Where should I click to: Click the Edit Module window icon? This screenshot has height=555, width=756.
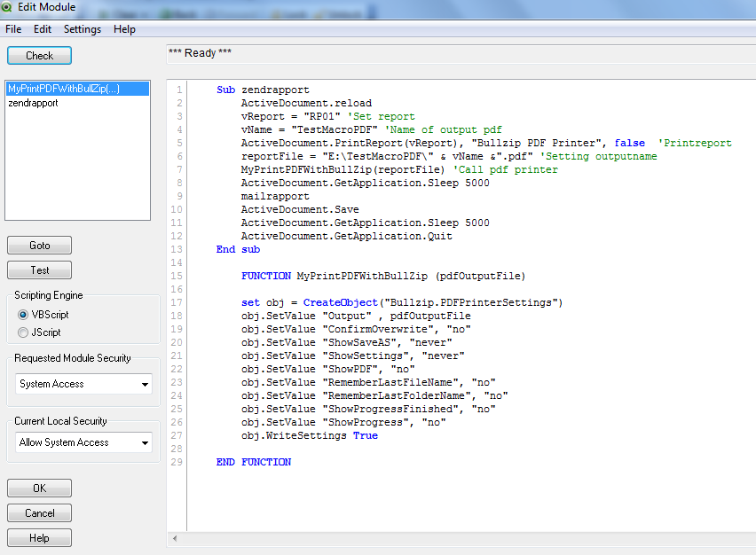pyautogui.click(x=8, y=8)
